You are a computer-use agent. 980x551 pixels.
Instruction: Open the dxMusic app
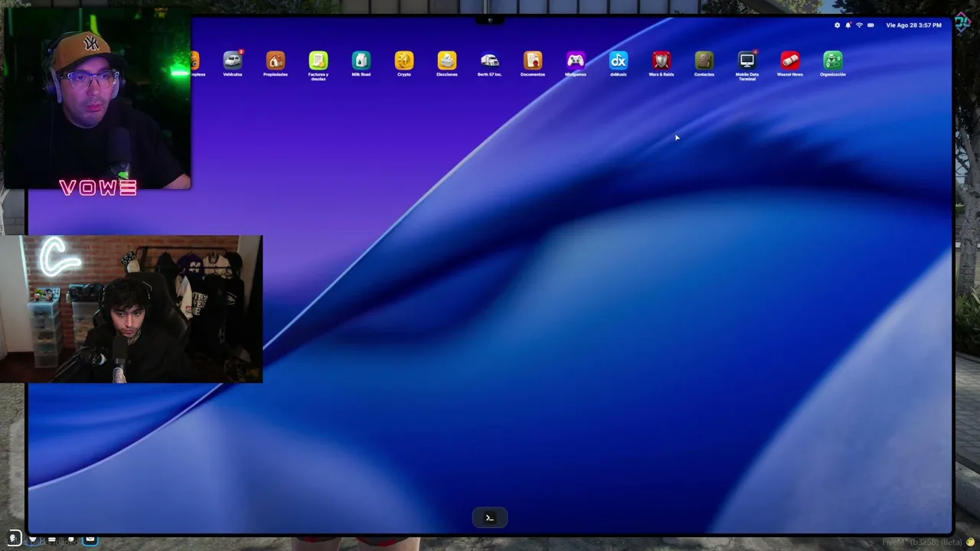pyautogui.click(x=619, y=60)
